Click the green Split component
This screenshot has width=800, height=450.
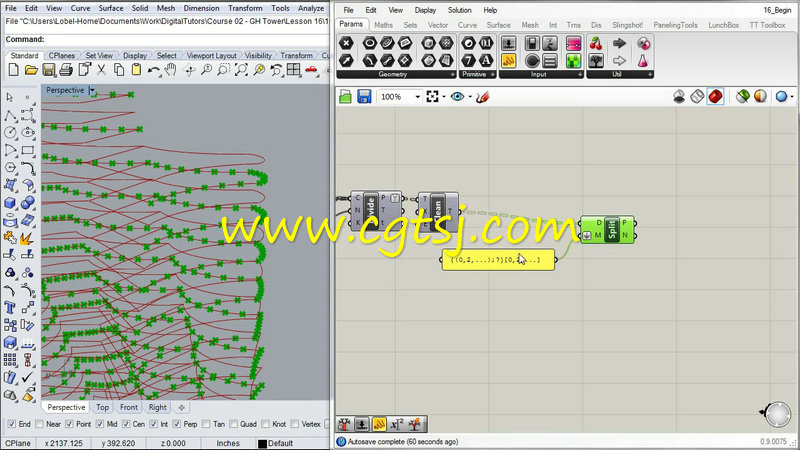tap(608, 230)
